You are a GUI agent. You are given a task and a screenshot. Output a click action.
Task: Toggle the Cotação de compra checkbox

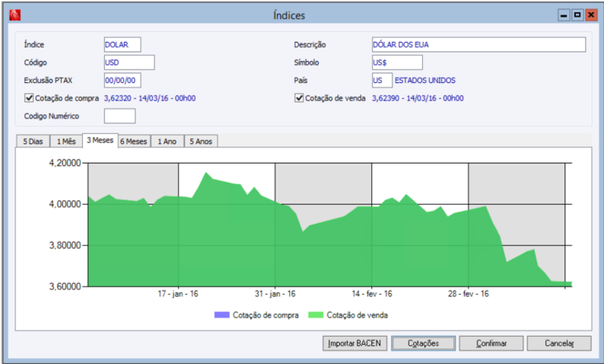(x=29, y=97)
